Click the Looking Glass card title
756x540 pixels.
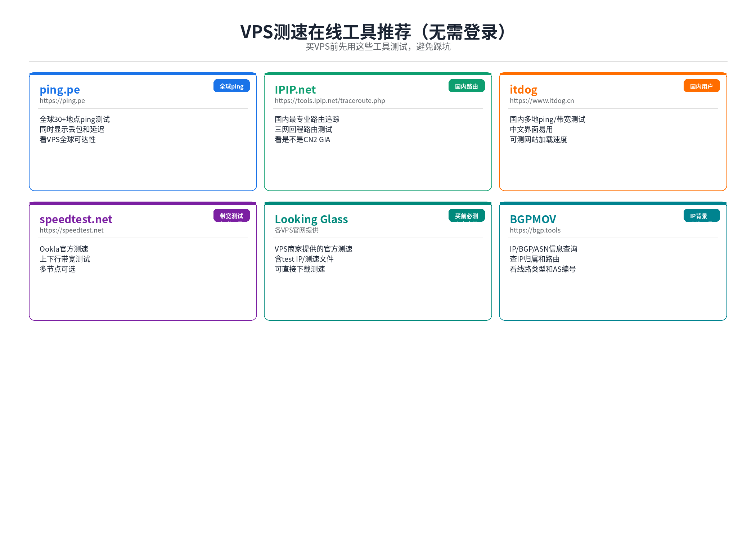(311, 219)
